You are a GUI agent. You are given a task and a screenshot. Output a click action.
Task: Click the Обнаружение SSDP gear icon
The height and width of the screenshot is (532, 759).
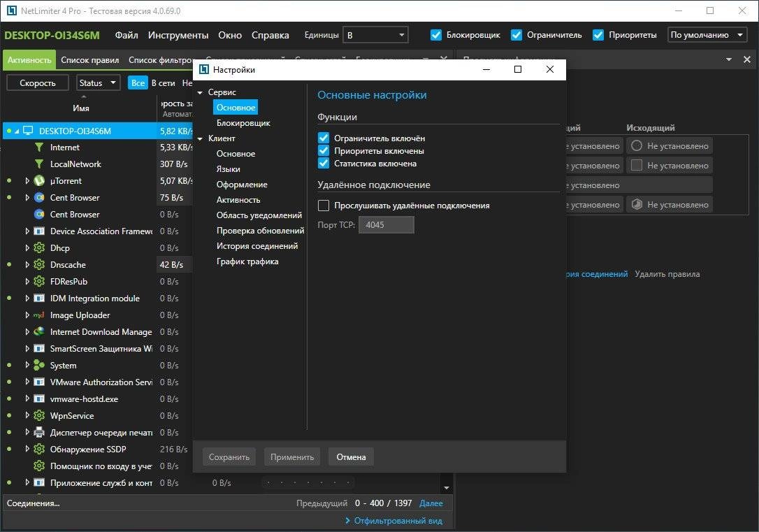(38, 450)
